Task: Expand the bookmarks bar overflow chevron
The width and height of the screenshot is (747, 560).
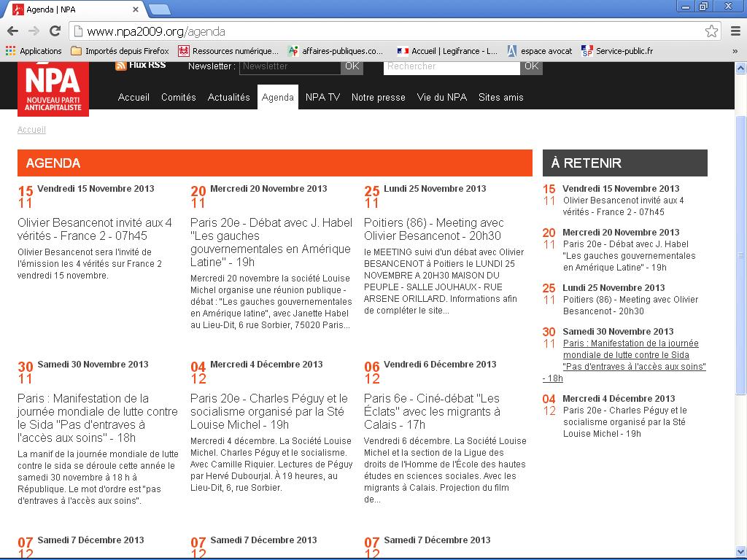Action: coord(735,51)
